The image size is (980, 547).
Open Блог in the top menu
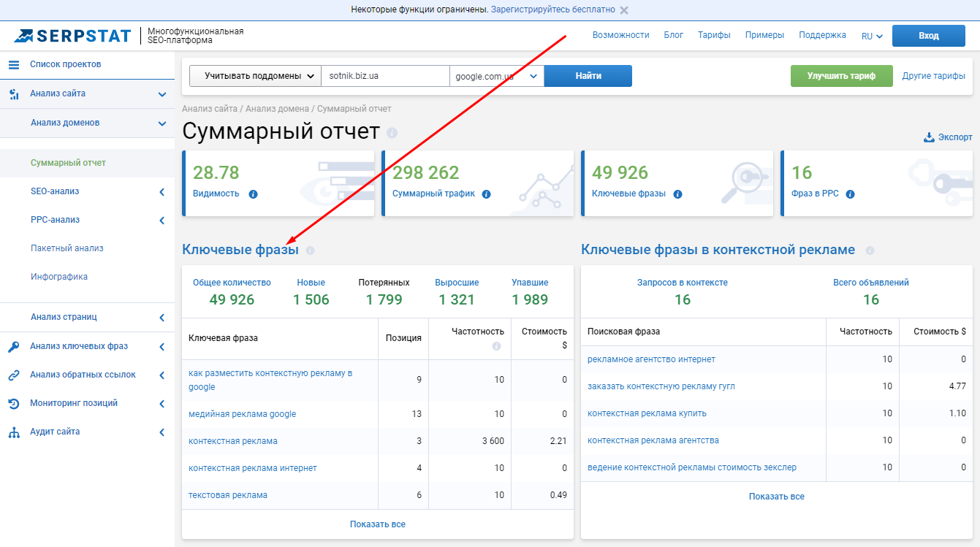673,35
